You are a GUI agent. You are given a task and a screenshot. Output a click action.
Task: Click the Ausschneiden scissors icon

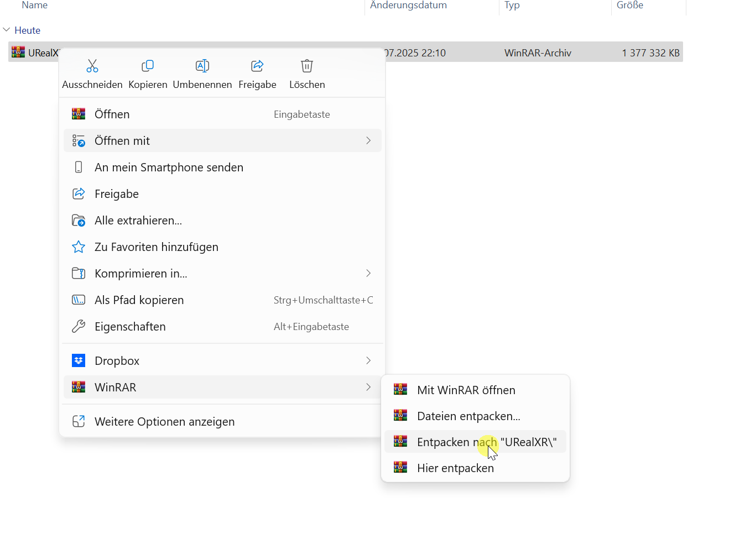tap(92, 66)
